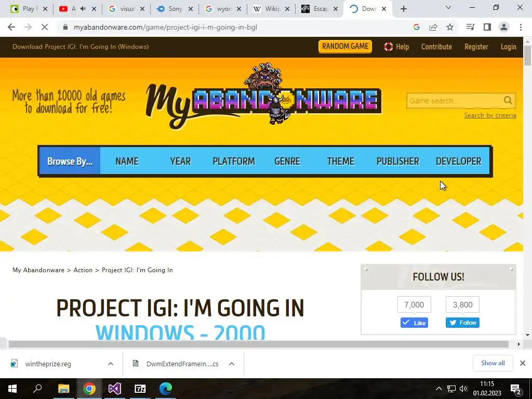Screen dimensions: 532x399
Task: Click the volume speaker tray icon
Action: click(463, 389)
